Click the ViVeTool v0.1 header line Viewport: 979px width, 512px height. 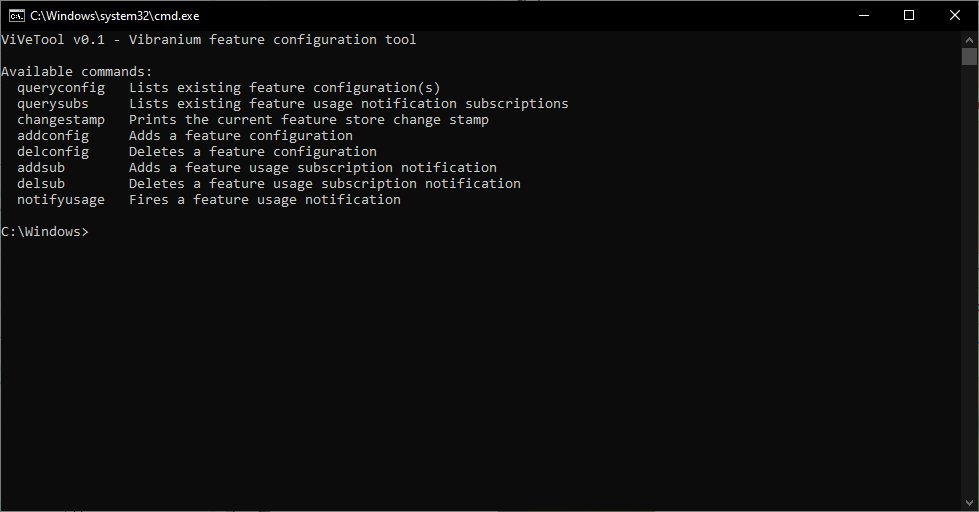pos(209,40)
